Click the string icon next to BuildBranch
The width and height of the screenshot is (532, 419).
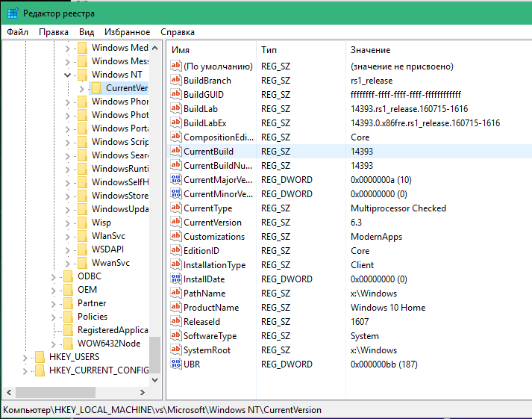click(x=176, y=80)
